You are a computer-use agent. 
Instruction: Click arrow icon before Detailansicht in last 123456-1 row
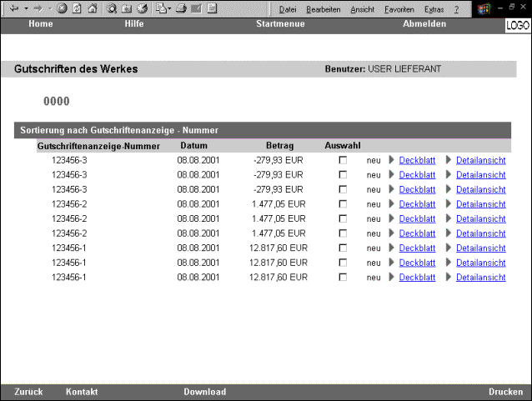point(449,277)
